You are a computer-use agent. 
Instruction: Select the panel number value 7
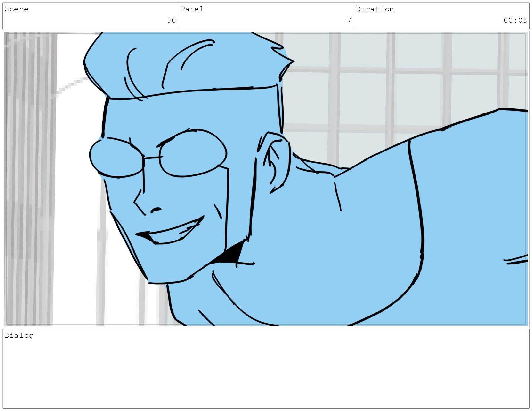[349, 20]
